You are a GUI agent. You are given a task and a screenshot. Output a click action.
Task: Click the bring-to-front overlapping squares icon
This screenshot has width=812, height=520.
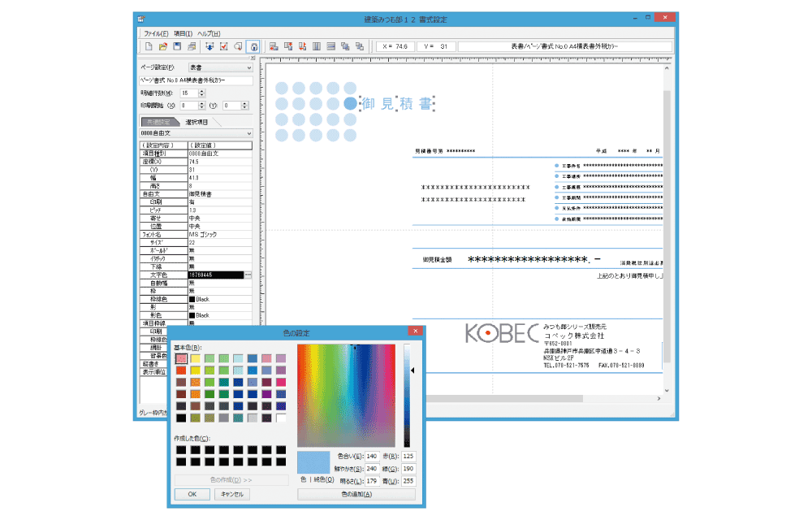coord(345,46)
